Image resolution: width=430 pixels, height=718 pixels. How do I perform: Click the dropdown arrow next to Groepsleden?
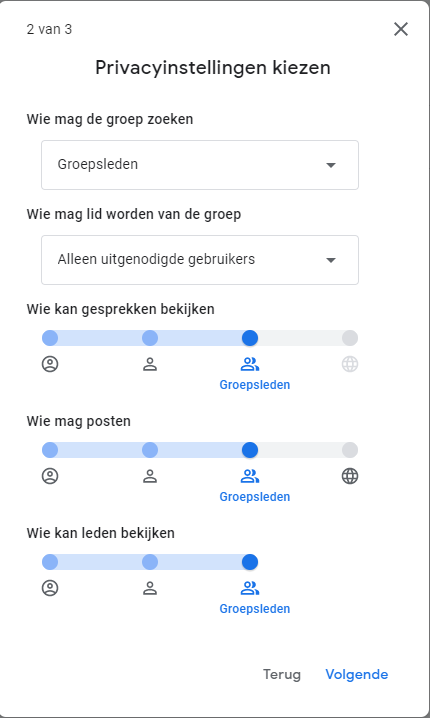click(x=331, y=165)
